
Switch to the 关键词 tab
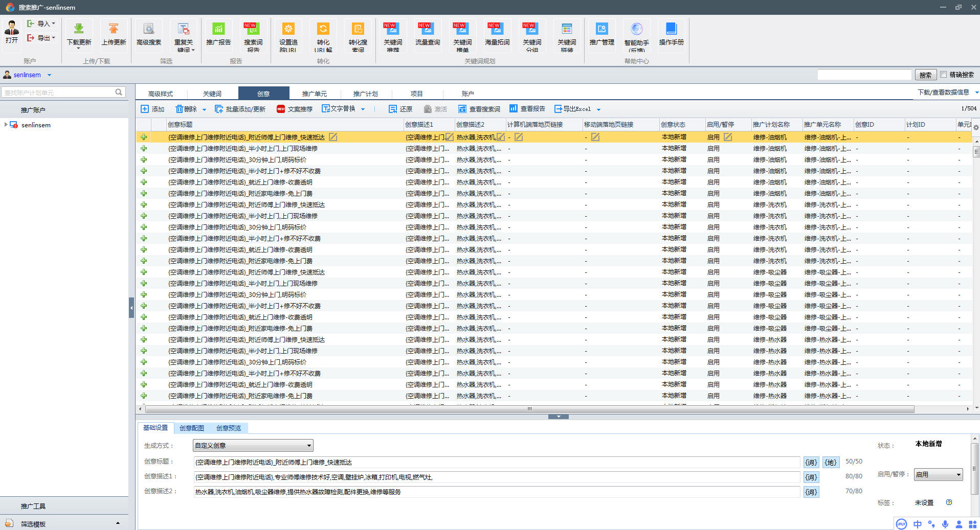tap(212, 94)
